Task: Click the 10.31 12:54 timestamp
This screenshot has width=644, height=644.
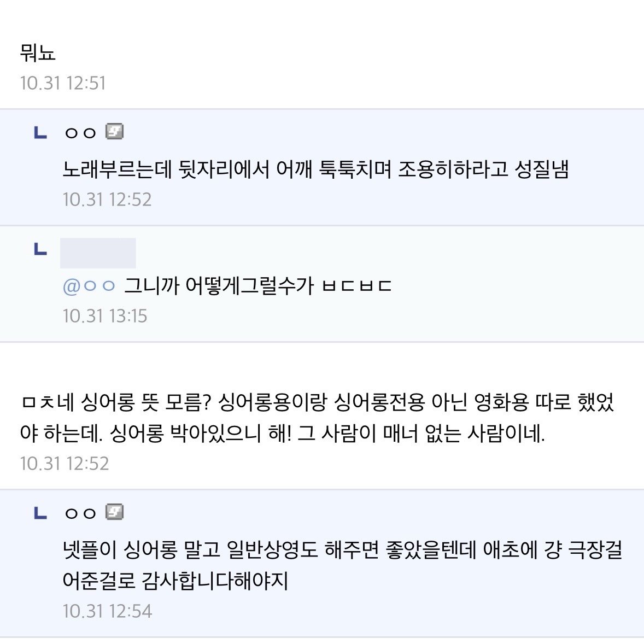Action: [x=107, y=611]
